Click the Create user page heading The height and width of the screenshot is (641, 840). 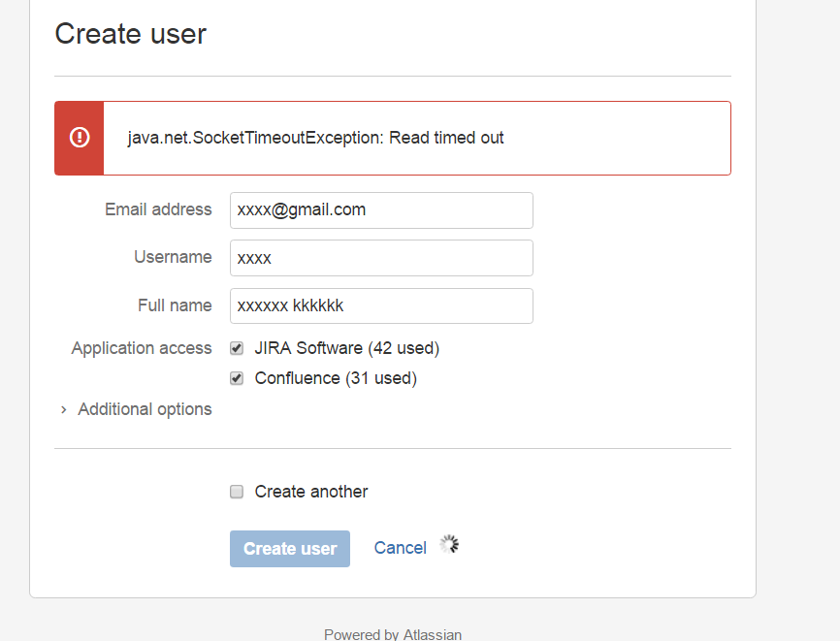[130, 34]
